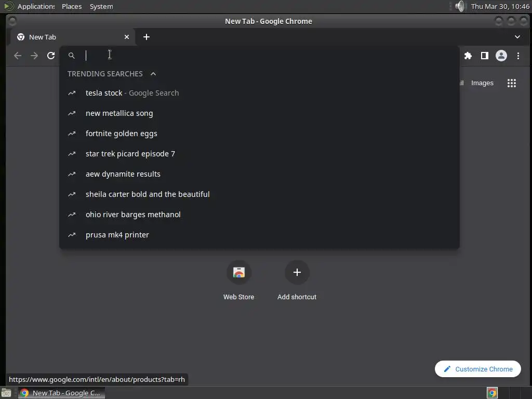Select the aew dynamite results suggestion
Image resolution: width=532 pixels, height=399 pixels.
tap(259, 174)
